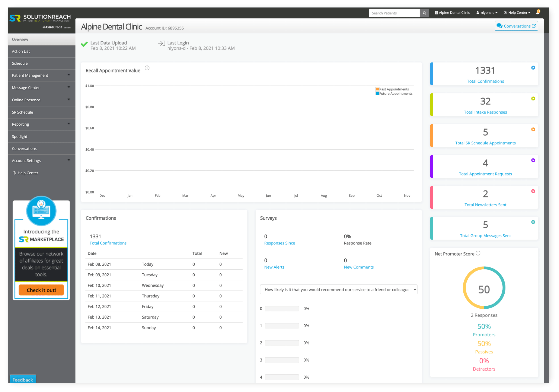Open Total SR Schedule Appointments link

485,143
